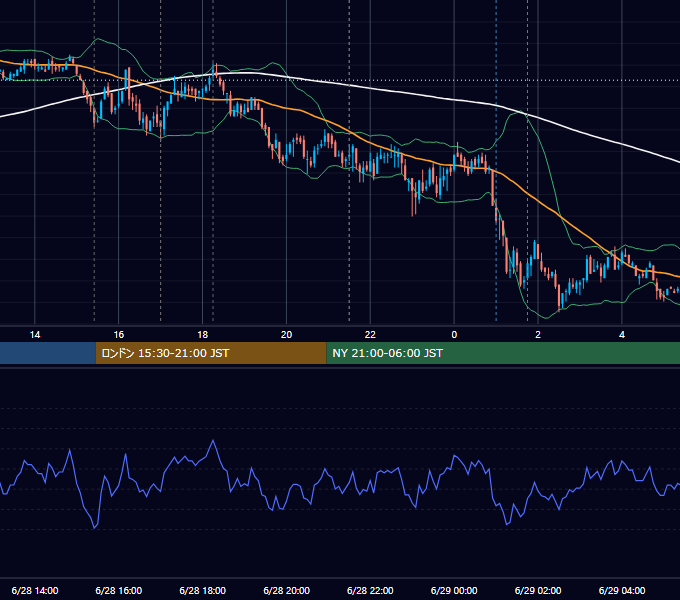Click the 6/28 22:00 time label
Image resolution: width=680 pixels, height=600 pixels.
[x=370, y=590]
